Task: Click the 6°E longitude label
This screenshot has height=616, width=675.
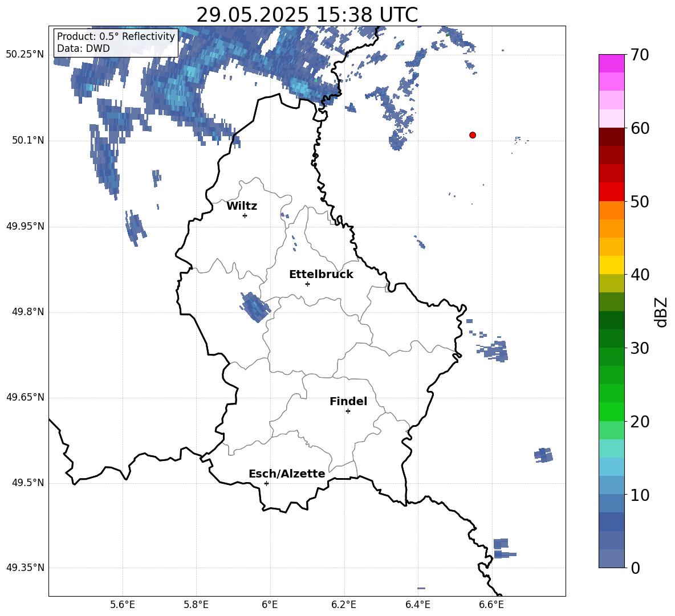Action: 270,605
